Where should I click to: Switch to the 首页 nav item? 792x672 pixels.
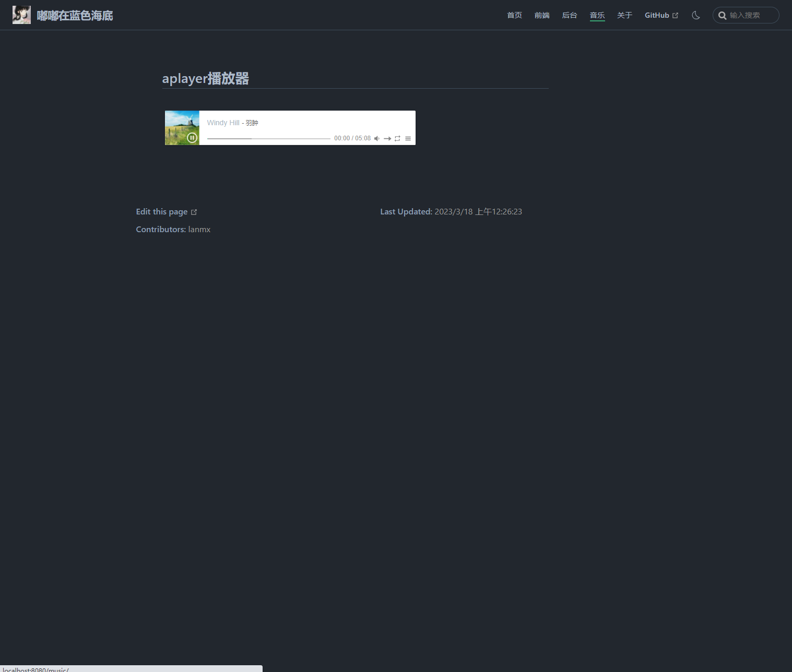(514, 15)
